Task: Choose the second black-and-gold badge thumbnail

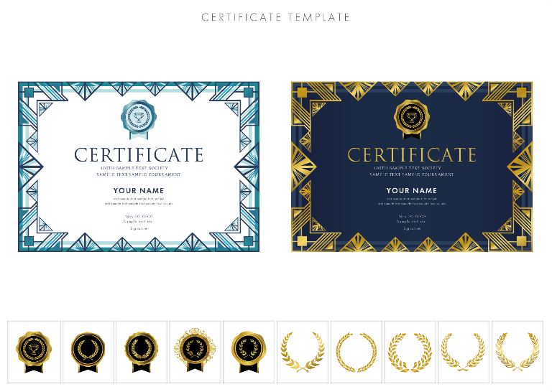Action: [88, 352]
